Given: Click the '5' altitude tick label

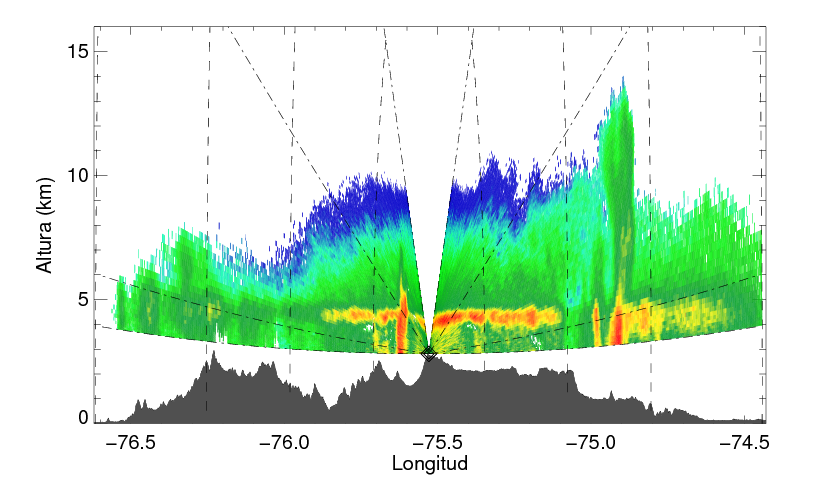Looking at the screenshot, I should click(x=82, y=299).
